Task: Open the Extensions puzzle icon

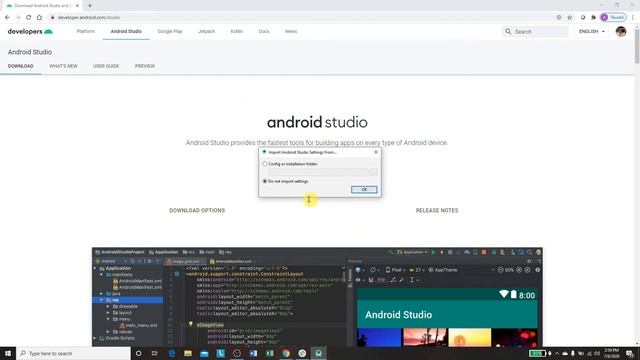Action: click(x=593, y=18)
